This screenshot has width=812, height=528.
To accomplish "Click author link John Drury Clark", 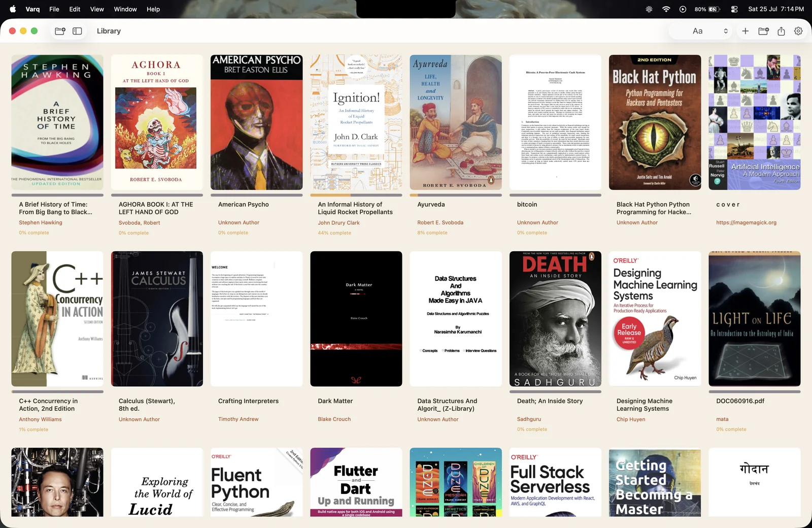I will click(339, 222).
